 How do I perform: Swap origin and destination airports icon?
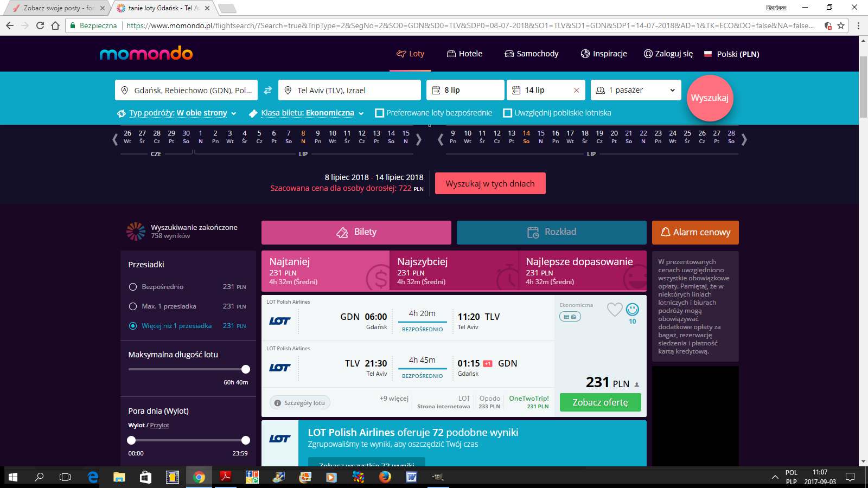267,91
